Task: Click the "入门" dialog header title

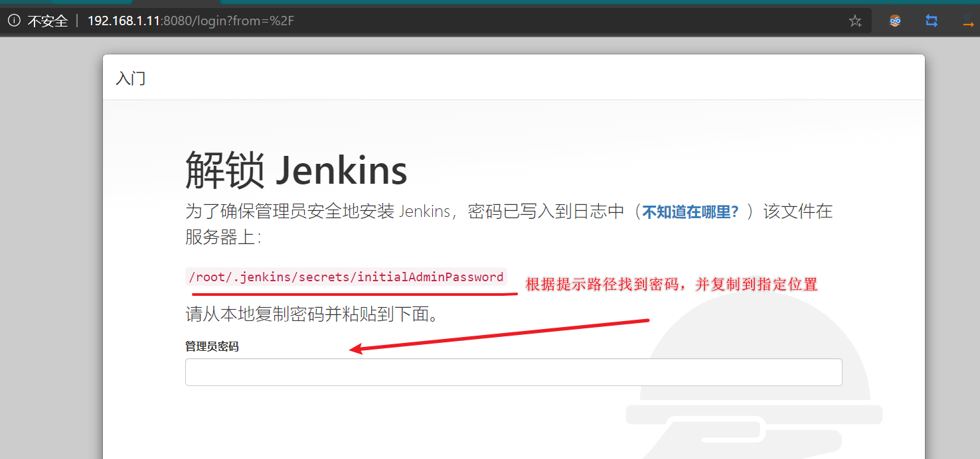Action: pos(131,78)
